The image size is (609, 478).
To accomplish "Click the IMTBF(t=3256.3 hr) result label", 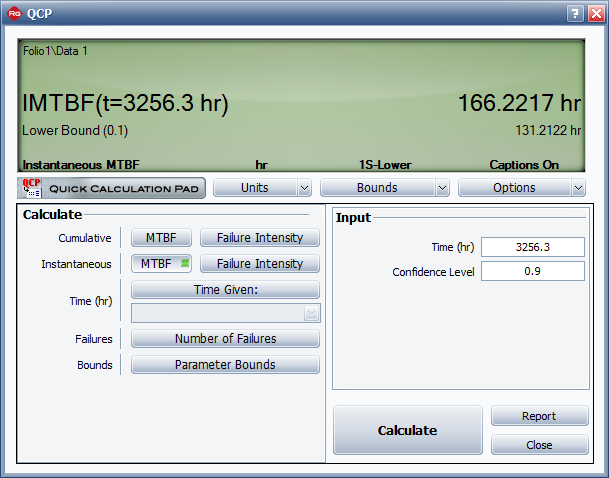I will 125,104.
